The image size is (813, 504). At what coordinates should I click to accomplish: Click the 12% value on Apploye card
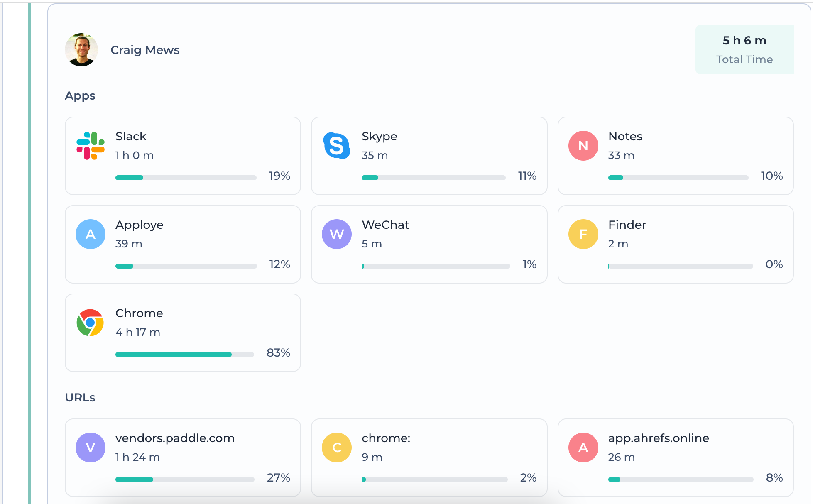tap(279, 264)
